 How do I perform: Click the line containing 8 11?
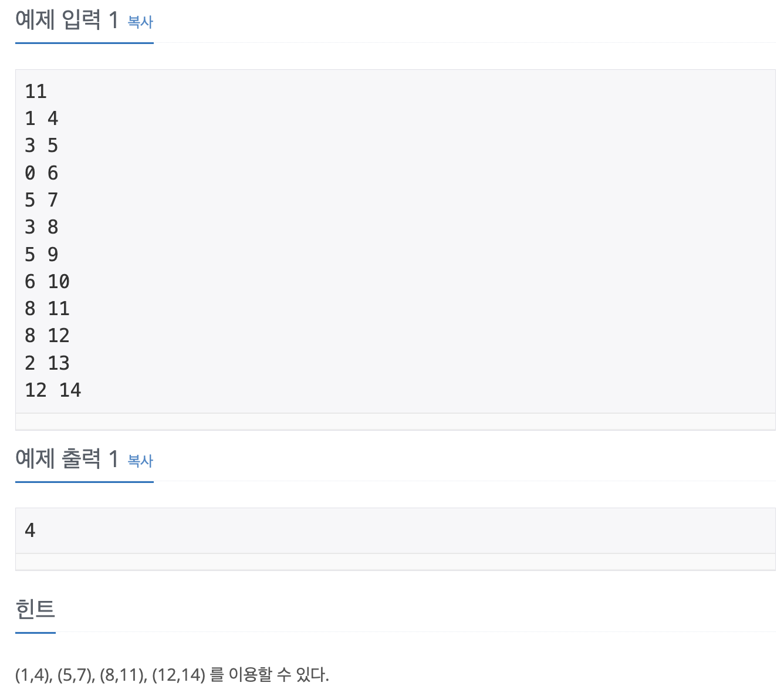point(47,308)
